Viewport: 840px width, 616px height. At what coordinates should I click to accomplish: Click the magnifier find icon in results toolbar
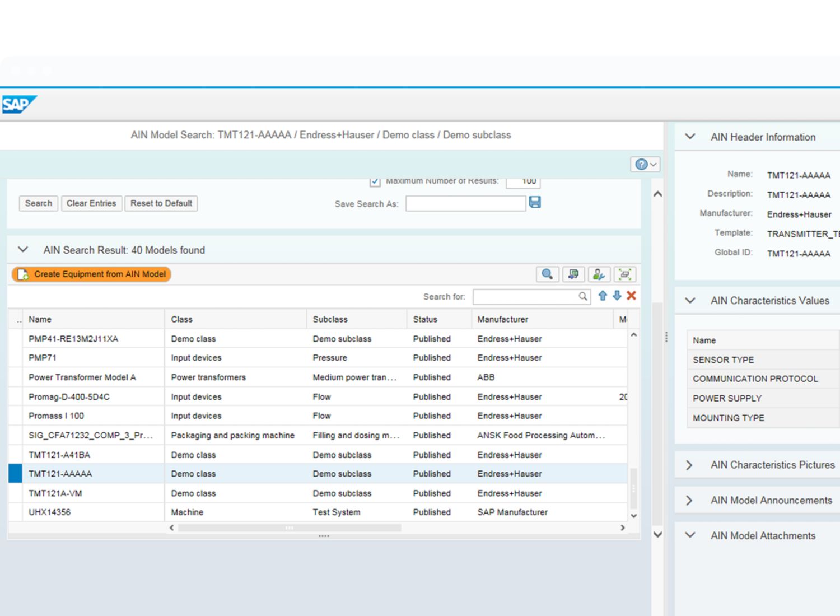[x=547, y=274]
